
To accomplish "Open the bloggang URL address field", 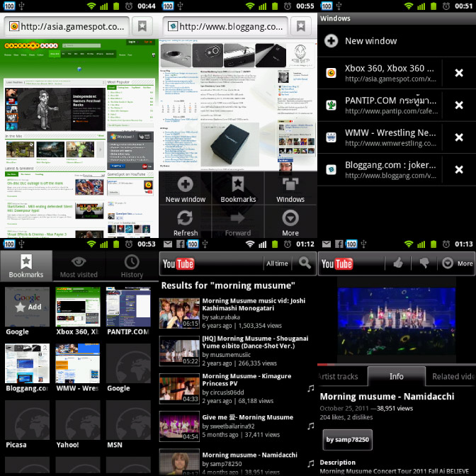I will (x=225, y=26).
